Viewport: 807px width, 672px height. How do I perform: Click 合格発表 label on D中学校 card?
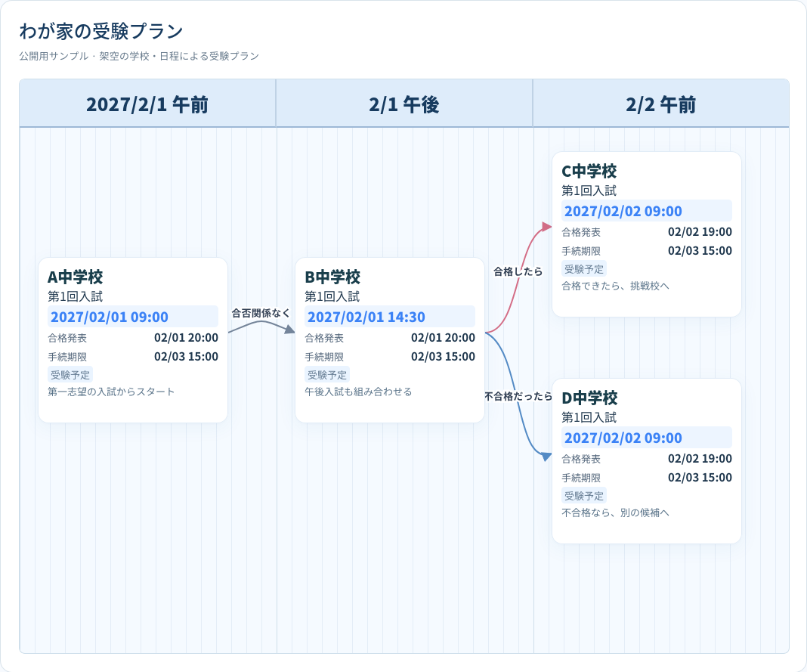point(581,459)
